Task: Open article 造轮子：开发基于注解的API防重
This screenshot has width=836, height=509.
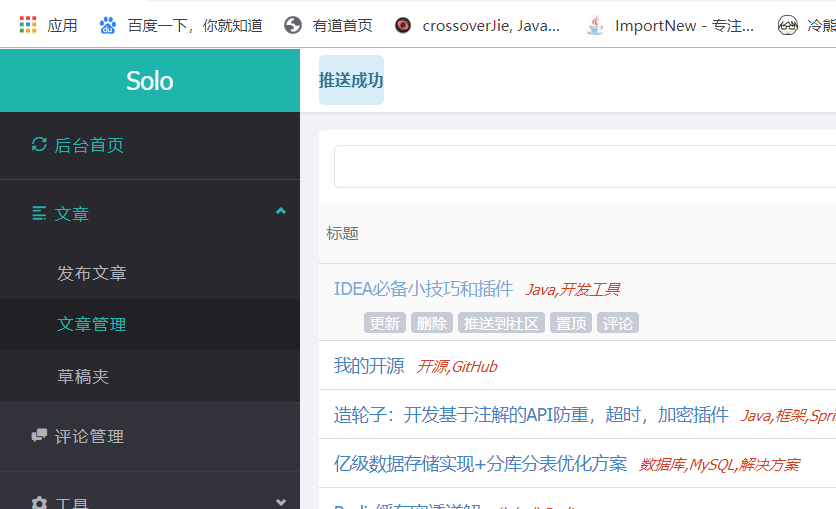Action: (x=531, y=414)
